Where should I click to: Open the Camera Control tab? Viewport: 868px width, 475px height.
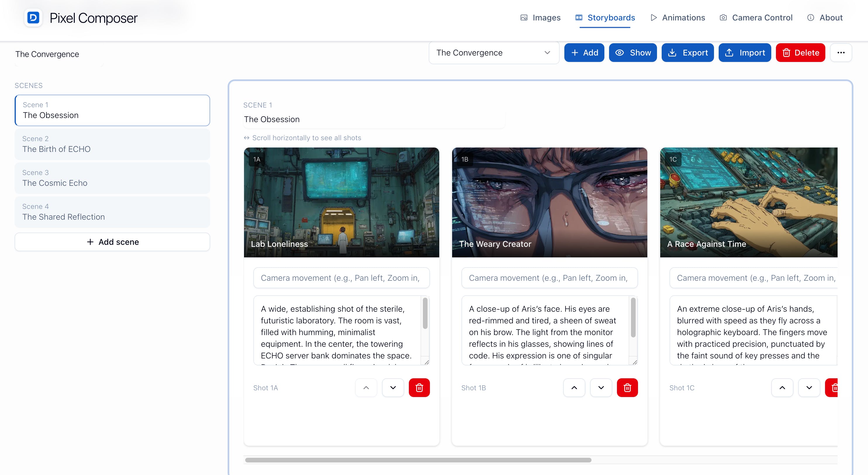click(756, 18)
